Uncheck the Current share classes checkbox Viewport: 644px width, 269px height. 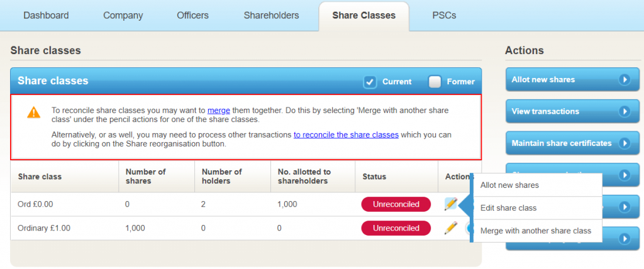(x=370, y=82)
